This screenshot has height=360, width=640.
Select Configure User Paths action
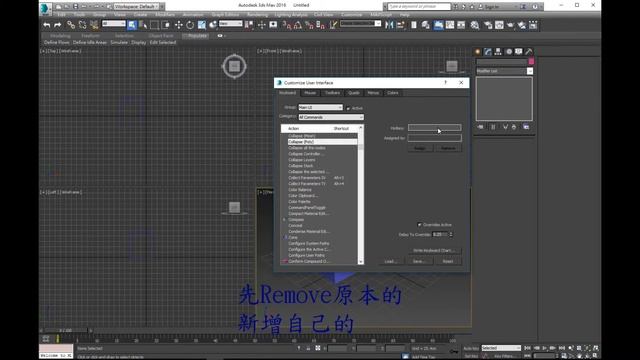coord(307,256)
